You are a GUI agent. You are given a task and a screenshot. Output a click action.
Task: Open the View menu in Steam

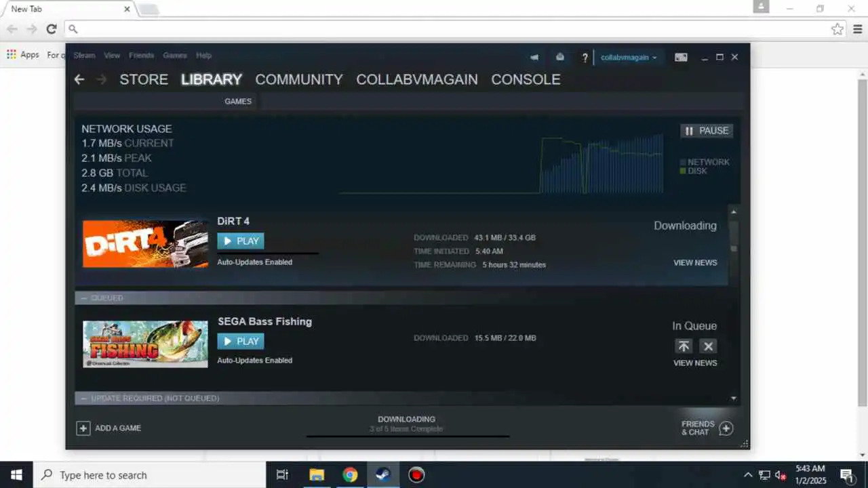click(x=112, y=56)
